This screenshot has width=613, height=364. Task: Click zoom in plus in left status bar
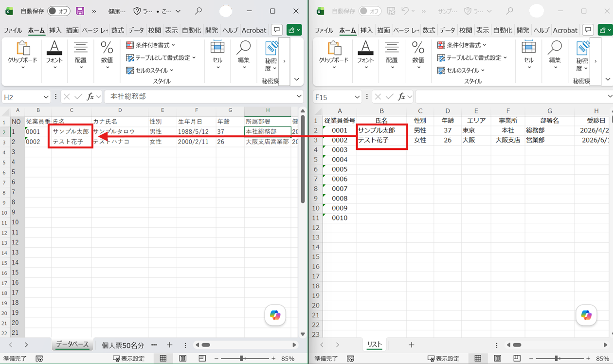coord(273,359)
